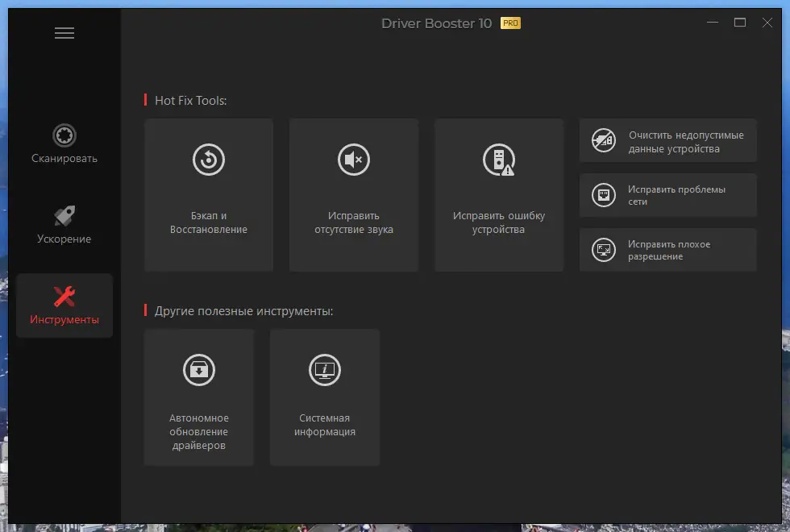The width and height of the screenshot is (790, 532).
Task: Click the clean invalid device data icon
Action: [x=604, y=140]
